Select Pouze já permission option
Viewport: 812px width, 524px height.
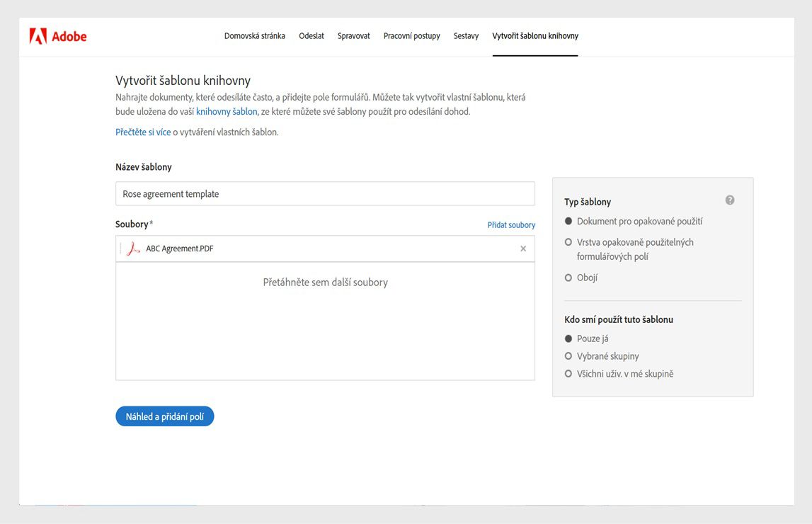coord(568,338)
